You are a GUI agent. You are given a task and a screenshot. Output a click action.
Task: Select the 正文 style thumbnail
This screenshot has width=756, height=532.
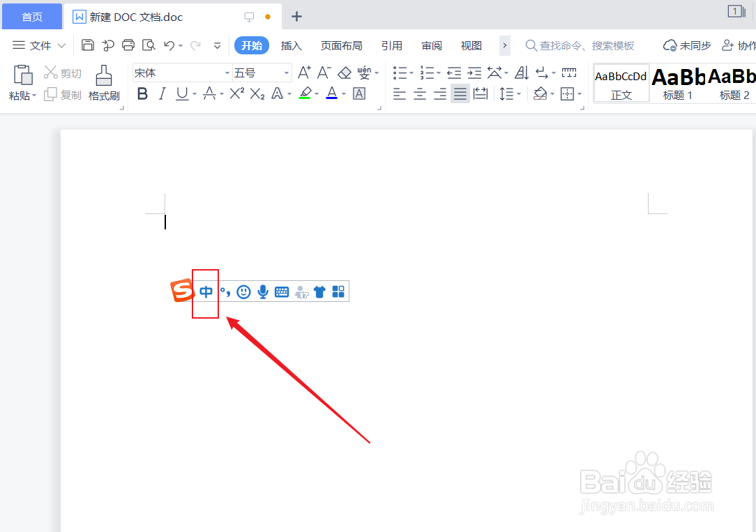point(621,83)
